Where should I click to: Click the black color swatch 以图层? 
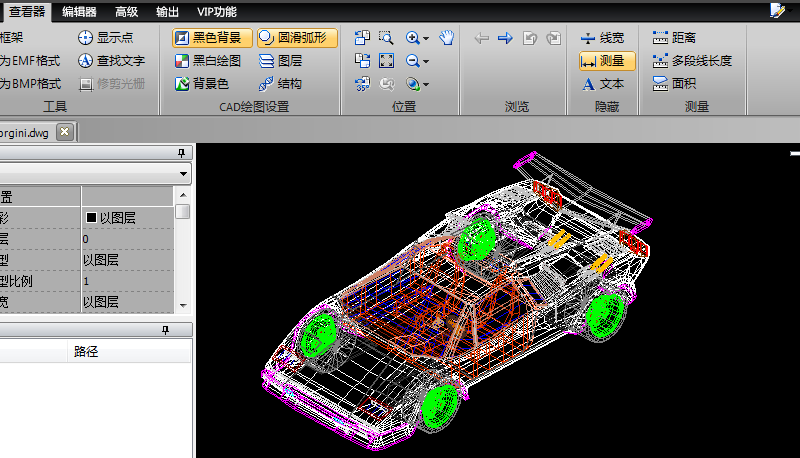coord(91,217)
